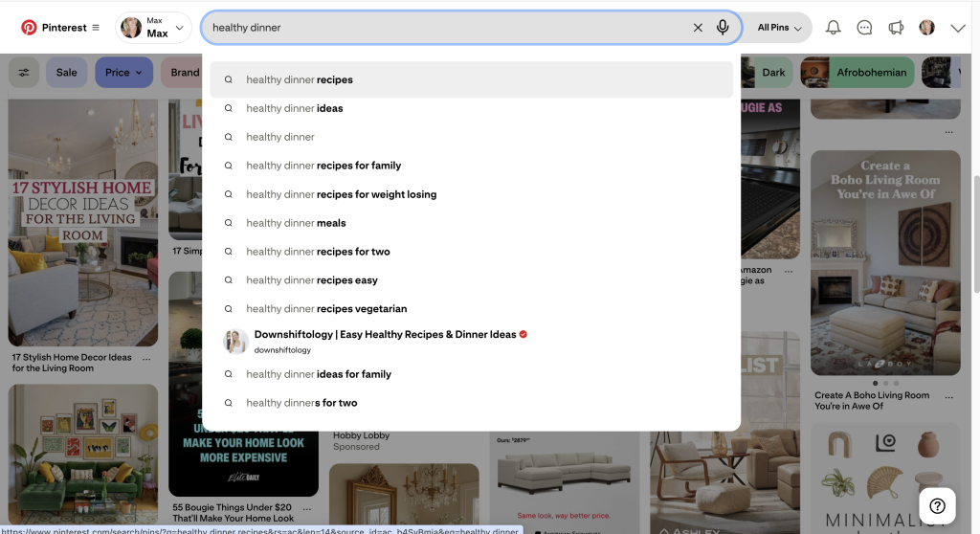Select the Afrobohemian filter chip
Image resolution: width=980 pixels, height=534 pixels.
coord(857,73)
